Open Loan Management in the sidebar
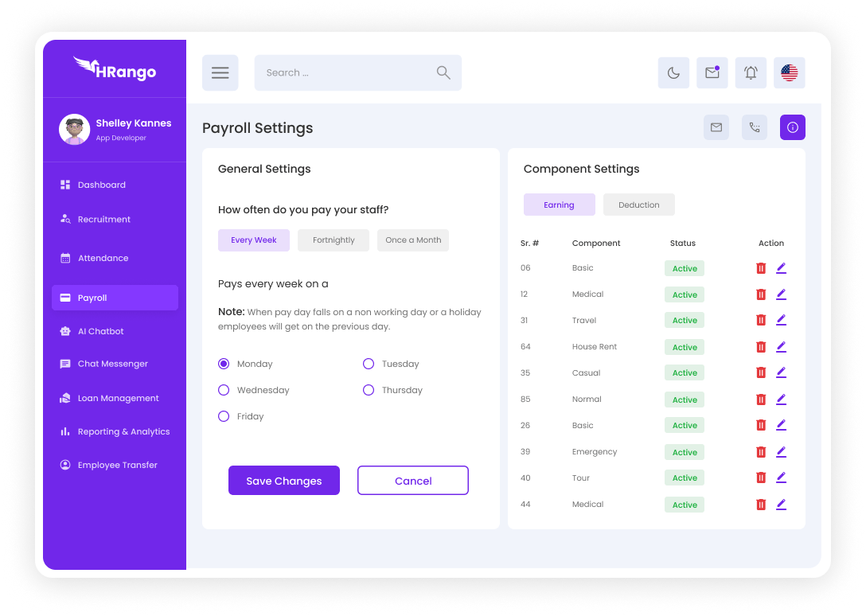The image size is (866, 616). click(118, 398)
